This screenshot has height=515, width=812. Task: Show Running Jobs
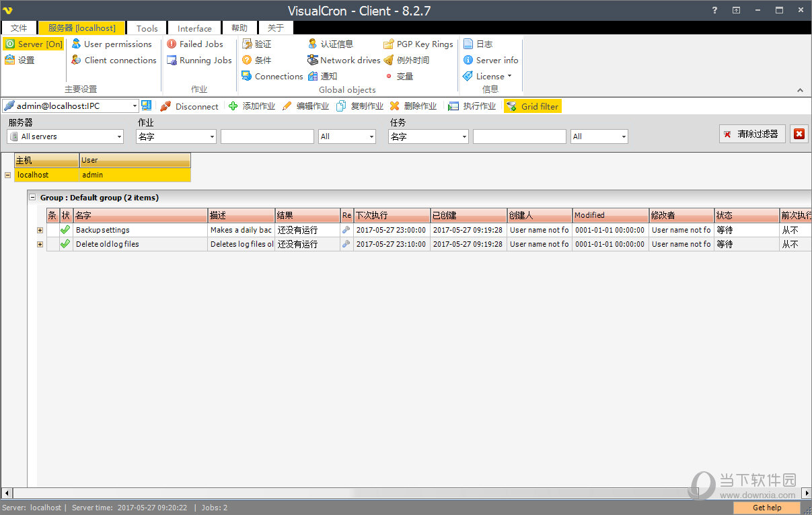pos(199,61)
